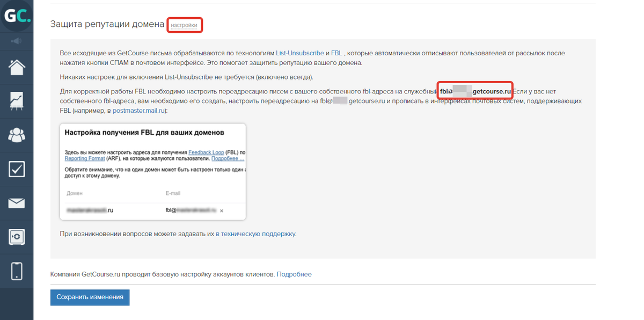This screenshot has height=320, width=644.
Task: Click text 'При возникновении вопросов можете задавать их'
Action: (x=137, y=234)
